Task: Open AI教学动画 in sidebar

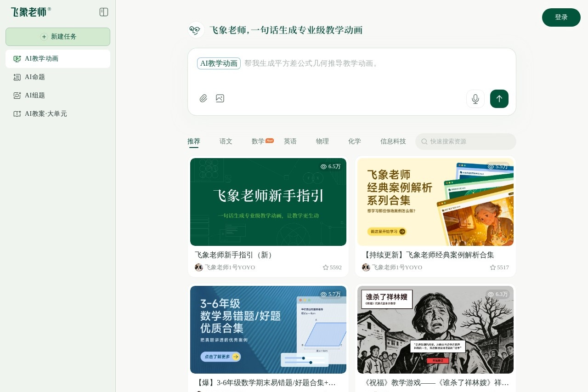Action: pos(58,59)
